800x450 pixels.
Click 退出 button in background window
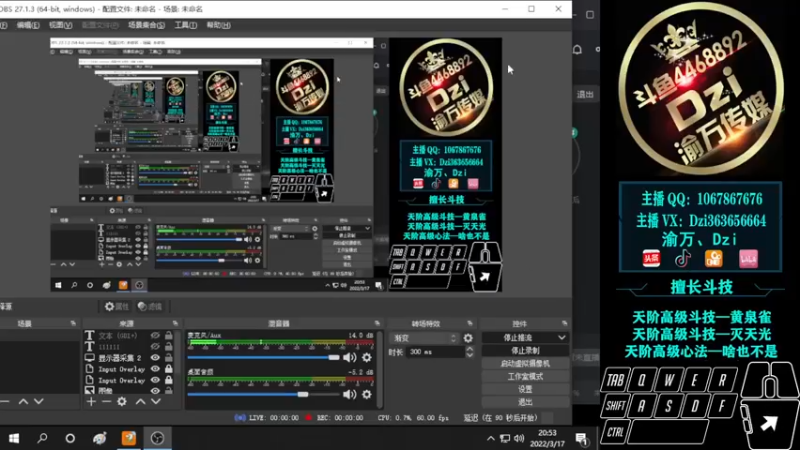(585, 94)
